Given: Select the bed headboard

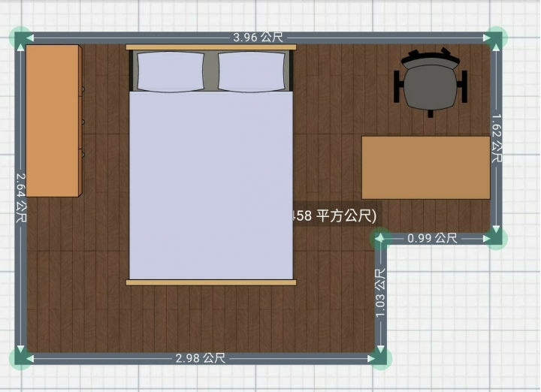Looking at the screenshot, I should (211, 47).
